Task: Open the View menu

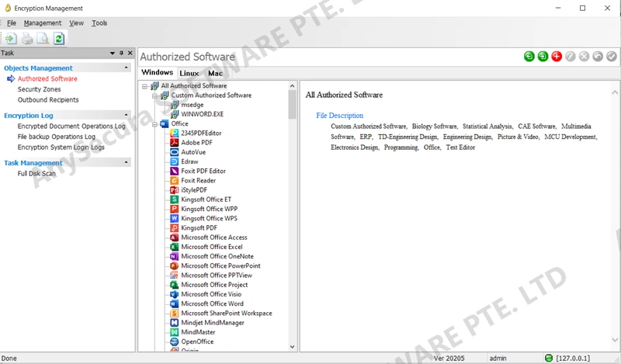Action: pos(76,23)
